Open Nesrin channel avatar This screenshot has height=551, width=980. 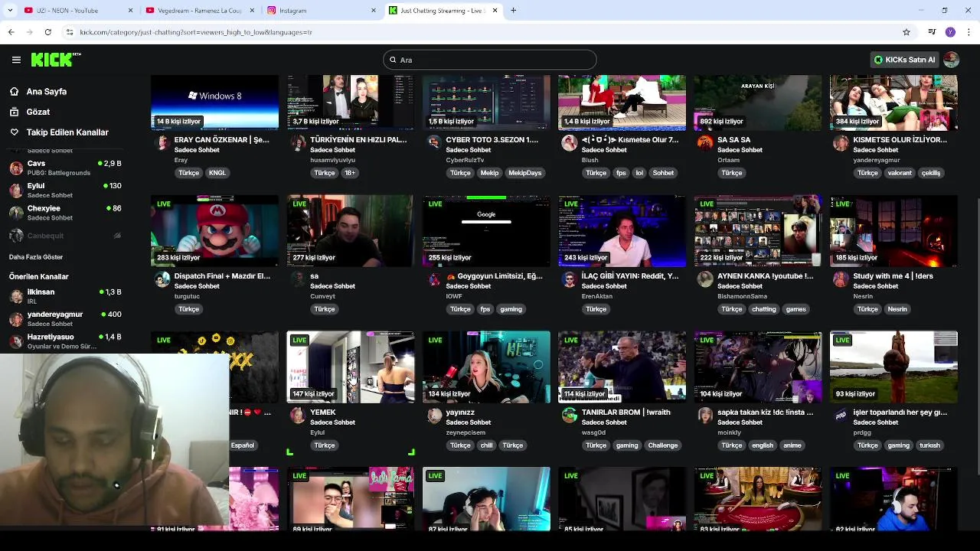click(x=841, y=279)
